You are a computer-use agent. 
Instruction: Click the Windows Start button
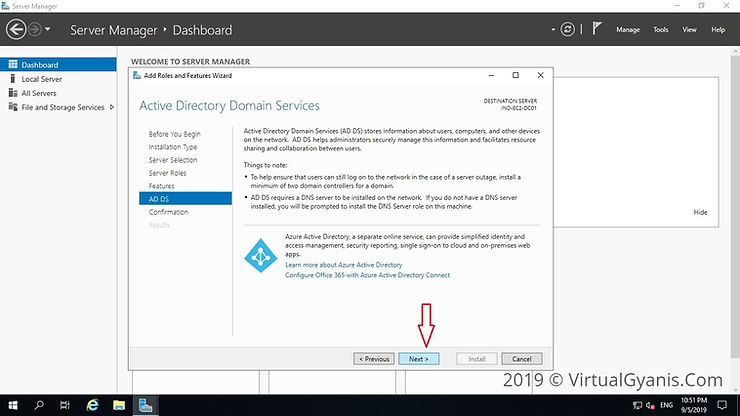pyautogui.click(x=13, y=405)
